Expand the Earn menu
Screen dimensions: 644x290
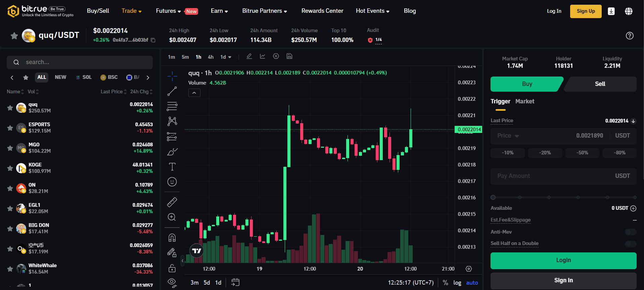click(x=219, y=11)
